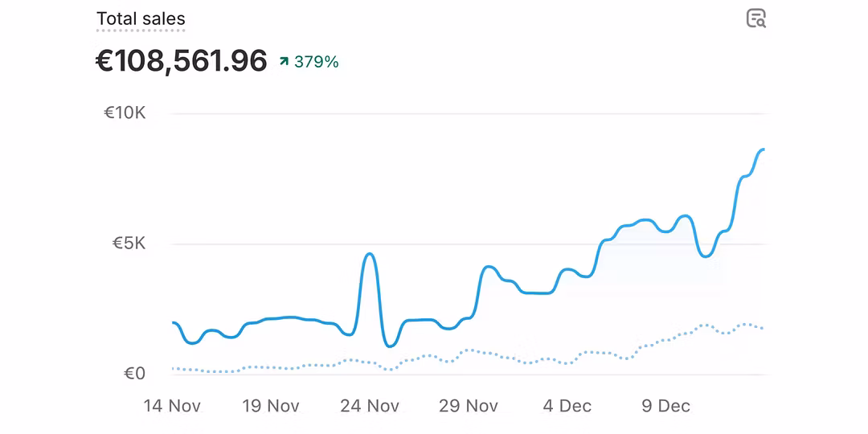
Task: Open the Total sales title link
Action: pyautogui.click(x=141, y=18)
